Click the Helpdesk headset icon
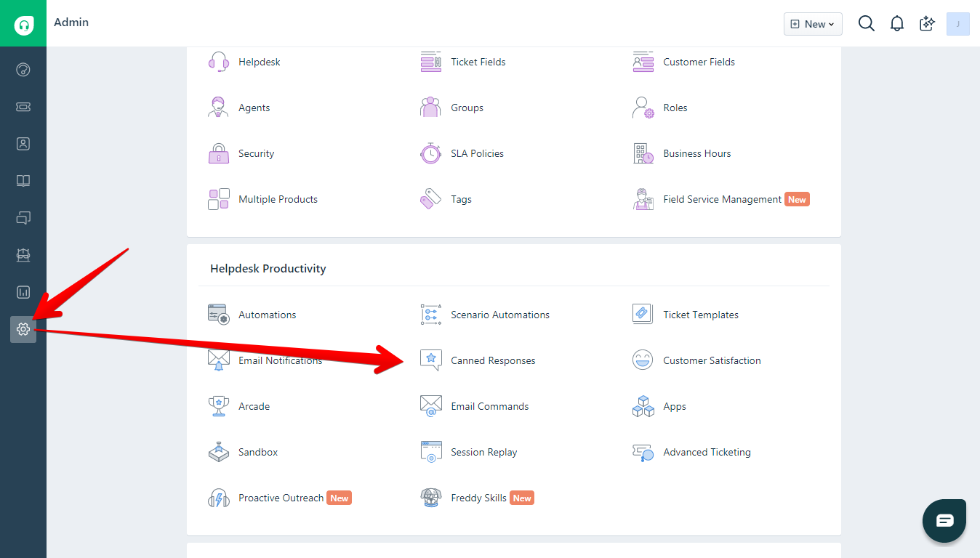The height and width of the screenshot is (558, 980). (x=219, y=62)
